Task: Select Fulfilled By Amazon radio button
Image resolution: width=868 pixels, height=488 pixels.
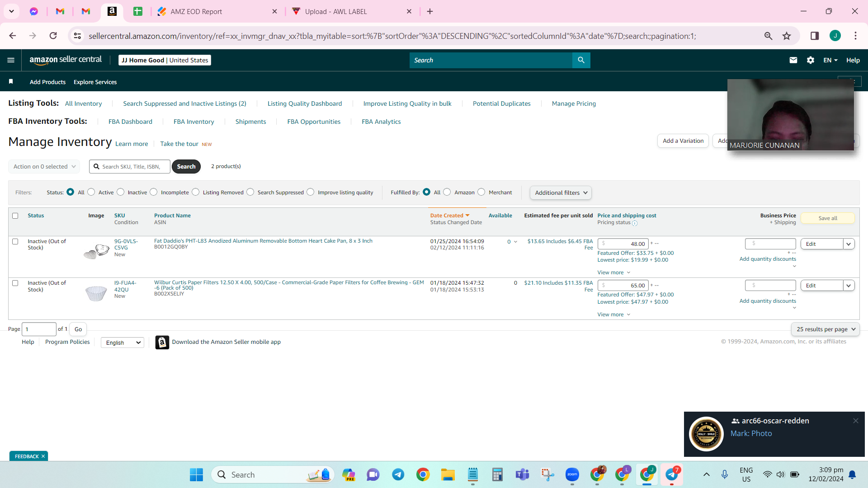Action: point(447,192)
